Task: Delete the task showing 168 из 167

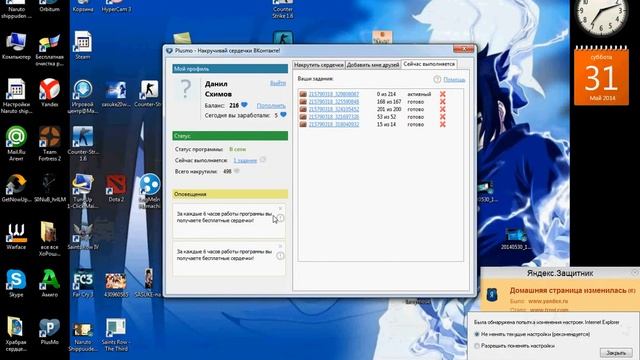Action: (x=442, y=102)
